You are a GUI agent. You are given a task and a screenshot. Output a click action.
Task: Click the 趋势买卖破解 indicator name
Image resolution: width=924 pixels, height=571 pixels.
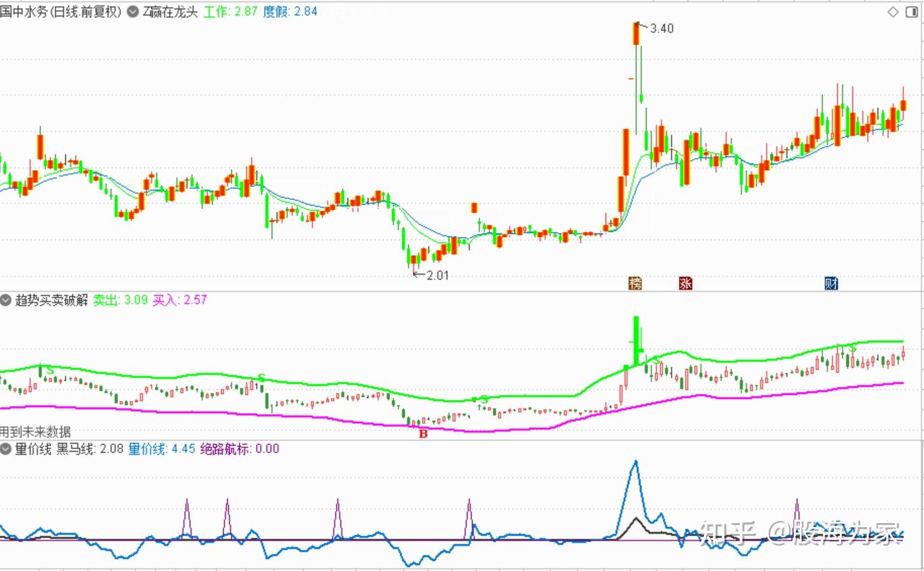52,300
